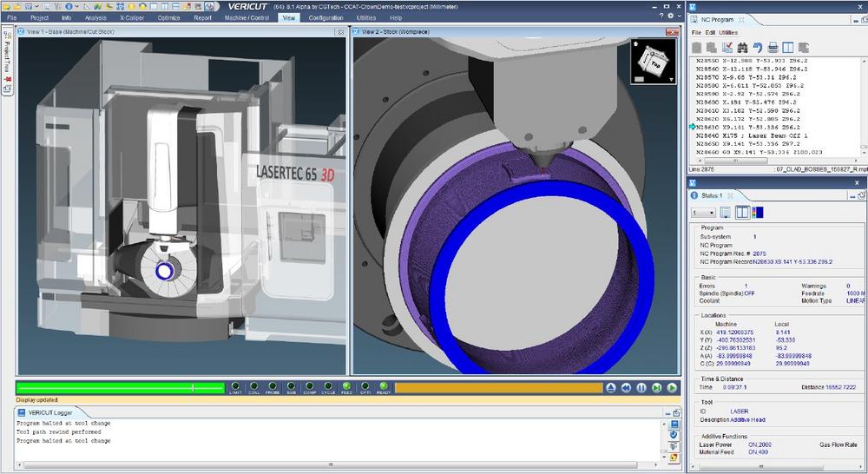
Task: Click the green animation speed slider
Action: [x=113, y=388]
